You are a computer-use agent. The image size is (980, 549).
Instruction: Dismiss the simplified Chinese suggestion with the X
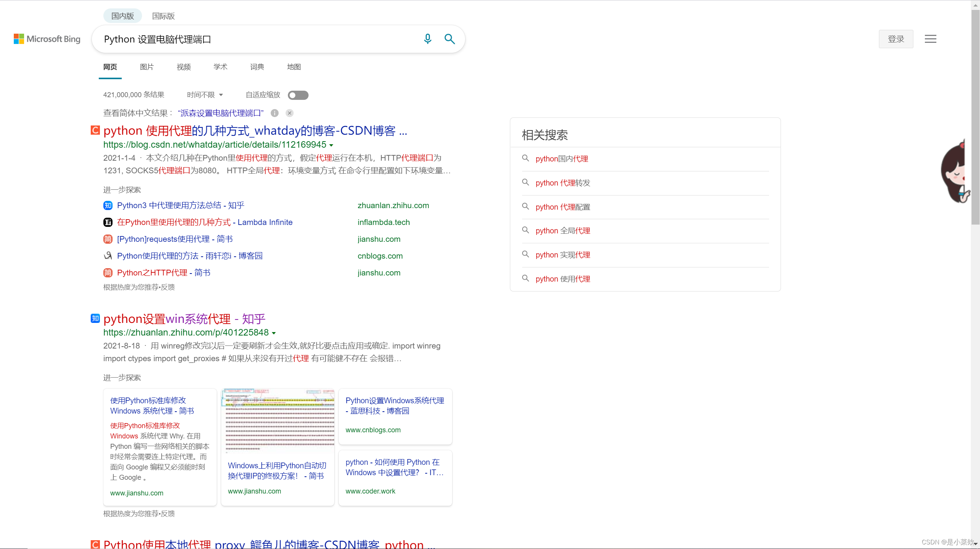coord(290,113)
